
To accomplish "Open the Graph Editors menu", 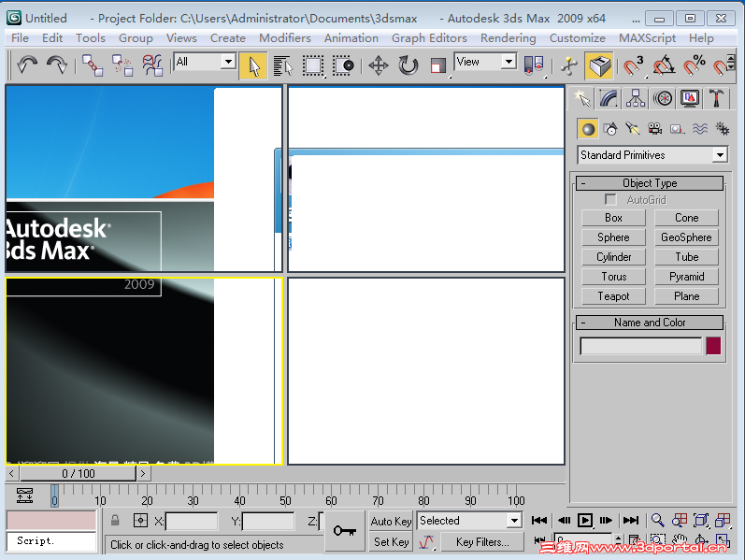I will coord(429,38).
